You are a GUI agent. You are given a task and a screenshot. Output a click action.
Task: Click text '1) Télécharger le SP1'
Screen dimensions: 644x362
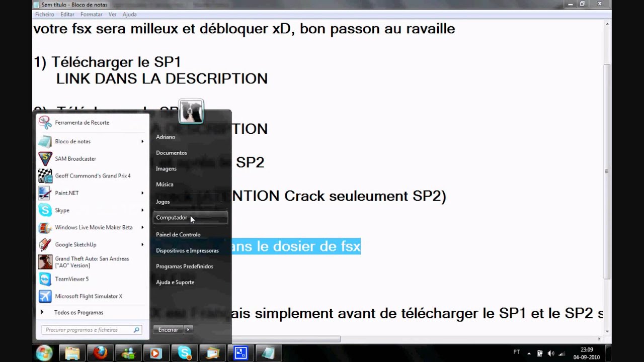tap(107, 62)
